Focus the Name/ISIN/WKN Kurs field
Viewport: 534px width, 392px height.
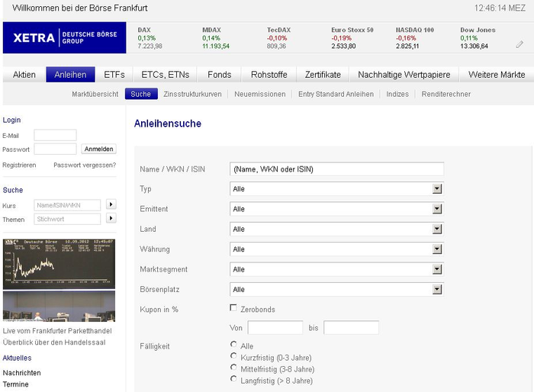click(x=67, y=205)
